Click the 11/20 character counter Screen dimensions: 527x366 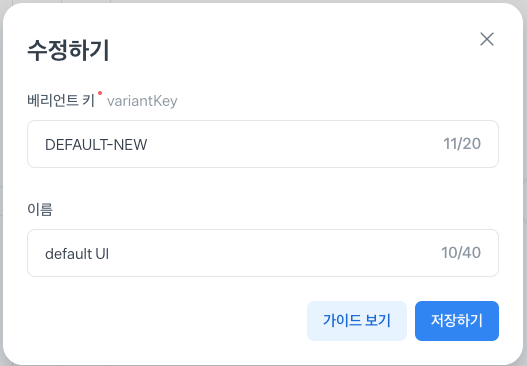click(462, 144)
